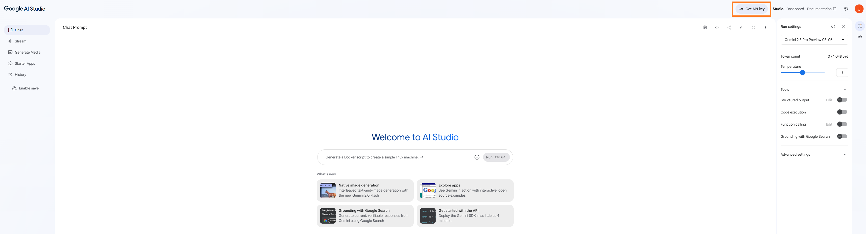Click the Stream sidebar item
This screenshot has height=234, width=868.
[27, 41]
